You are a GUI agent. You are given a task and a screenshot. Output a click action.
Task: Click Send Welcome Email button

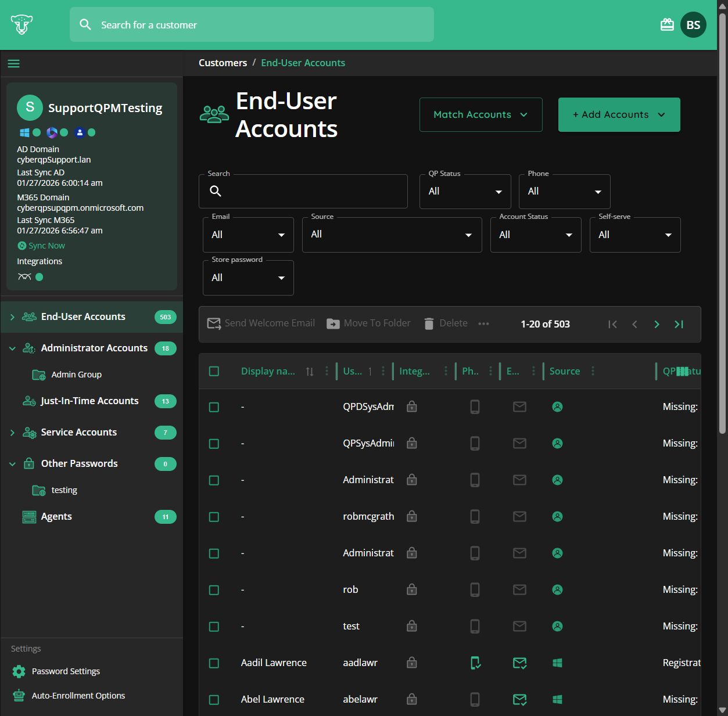(261, 323)
